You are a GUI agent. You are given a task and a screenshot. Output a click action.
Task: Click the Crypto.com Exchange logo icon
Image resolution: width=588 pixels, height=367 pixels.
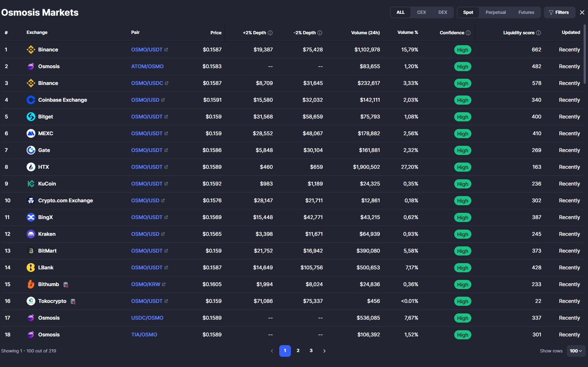click(31, 200)
